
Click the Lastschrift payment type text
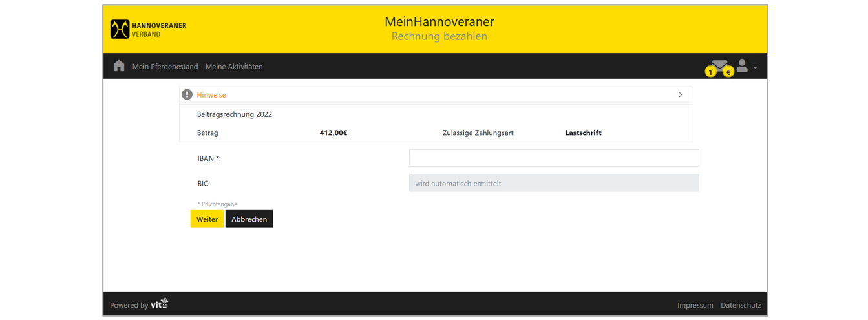[x=583, y=133]
